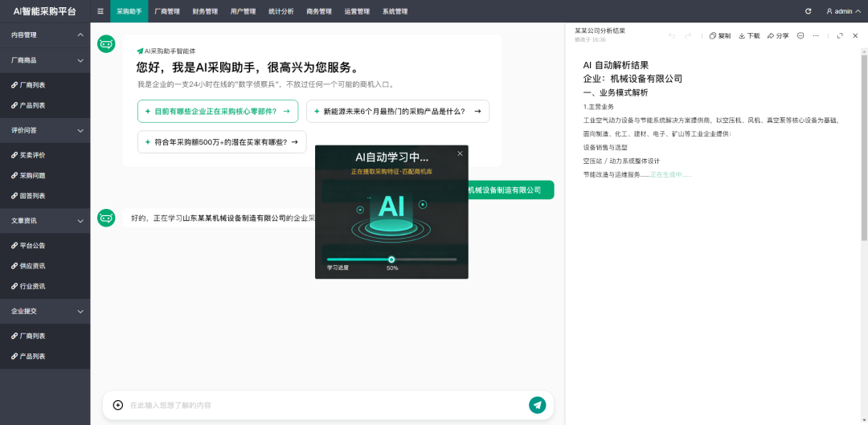Download the document via 下载 icon

749,35
